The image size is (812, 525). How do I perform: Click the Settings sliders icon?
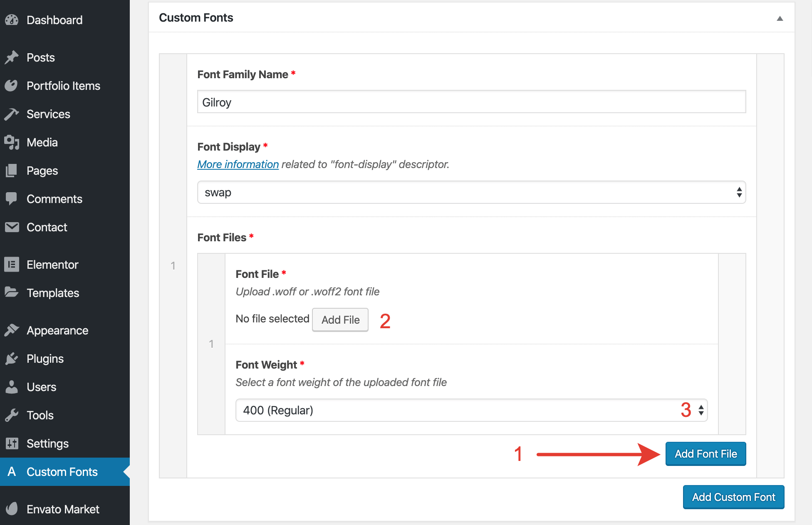[12, 443]
